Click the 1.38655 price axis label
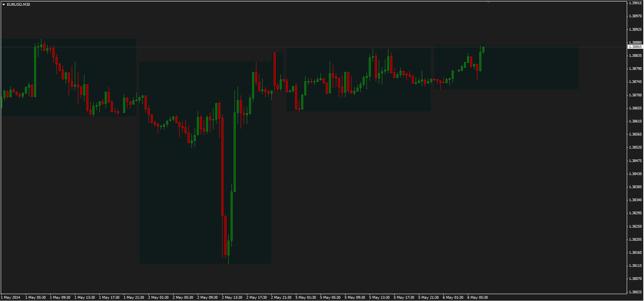Viewport: 644px width, 301px height. (x=635, y=108)
